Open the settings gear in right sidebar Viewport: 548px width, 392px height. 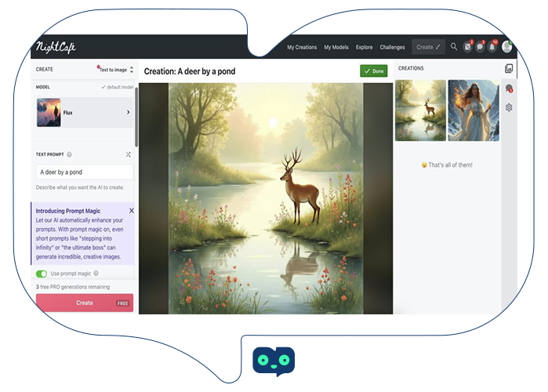509,107
